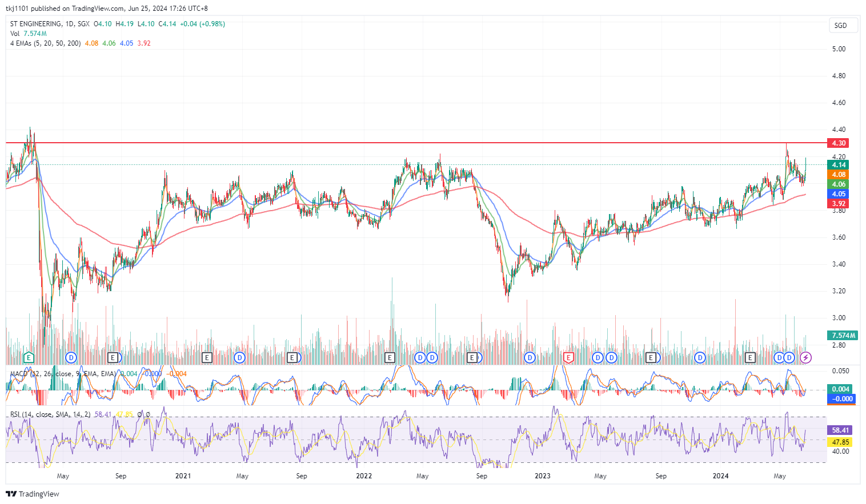Click the red 3.92 EMA price label
Viewport: 866px width, 504px height.
pos(839,204)
